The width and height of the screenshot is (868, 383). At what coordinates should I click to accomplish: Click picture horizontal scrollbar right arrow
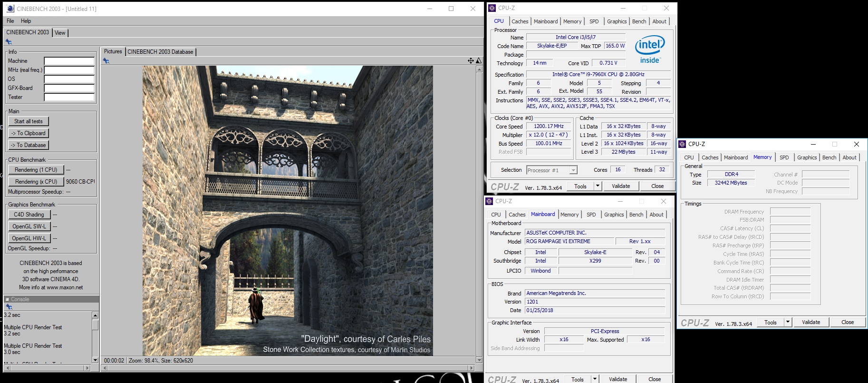click(472, 368)
